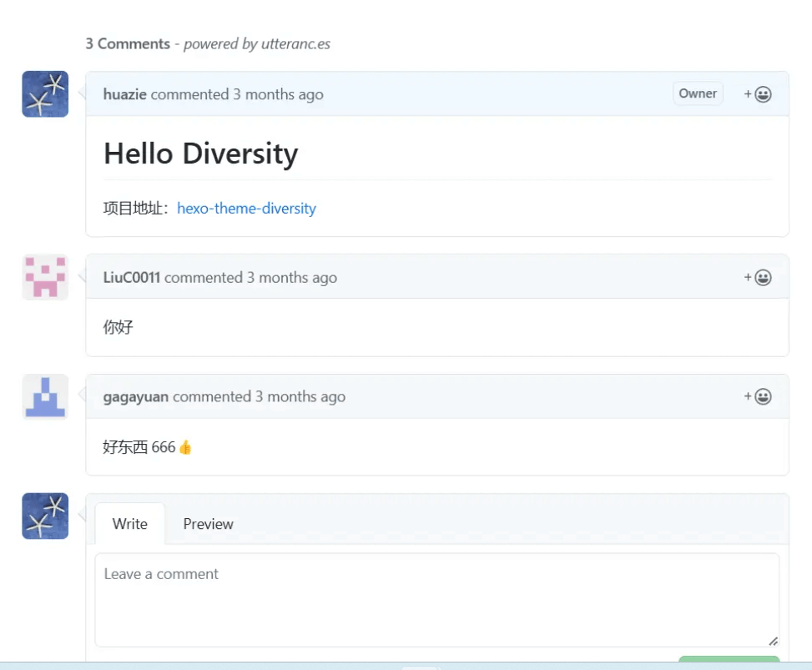
Task: Click the thumbs-up emoji in gagayuan's comment
Action: 185,447
